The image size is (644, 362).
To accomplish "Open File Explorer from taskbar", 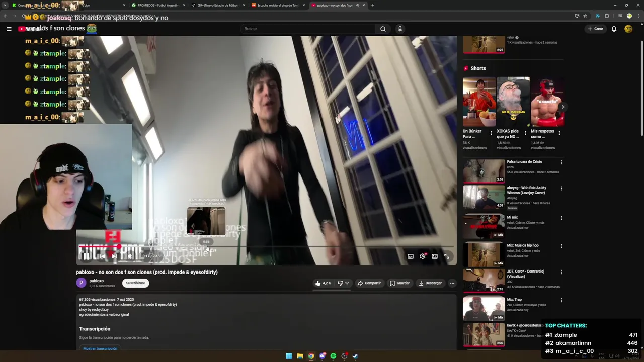I will pos(300,356).
